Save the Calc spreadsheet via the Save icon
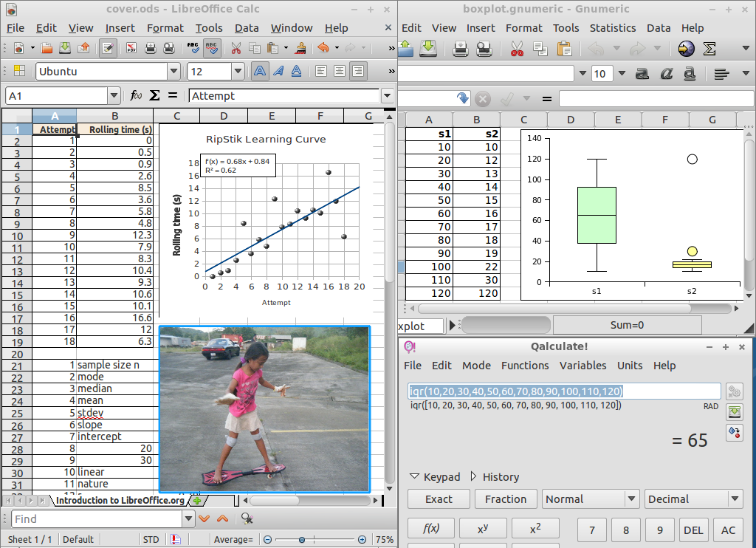This screenshot has width=756, height=548. [65, 48]
